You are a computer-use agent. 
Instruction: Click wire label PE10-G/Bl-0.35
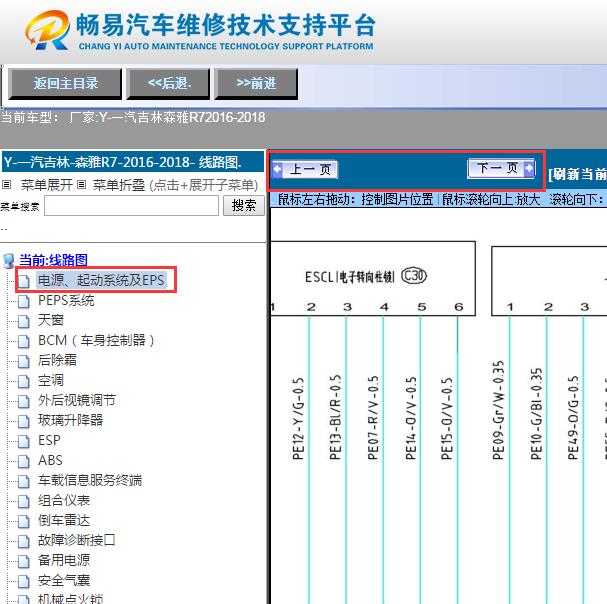click(x=536, y=414)
